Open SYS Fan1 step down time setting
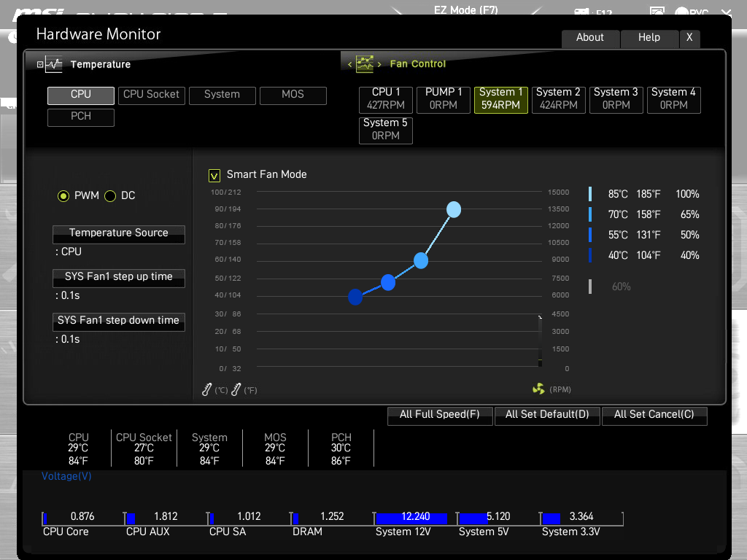Image resolution: width=747 pixels, height=560 pixels. 119,322
